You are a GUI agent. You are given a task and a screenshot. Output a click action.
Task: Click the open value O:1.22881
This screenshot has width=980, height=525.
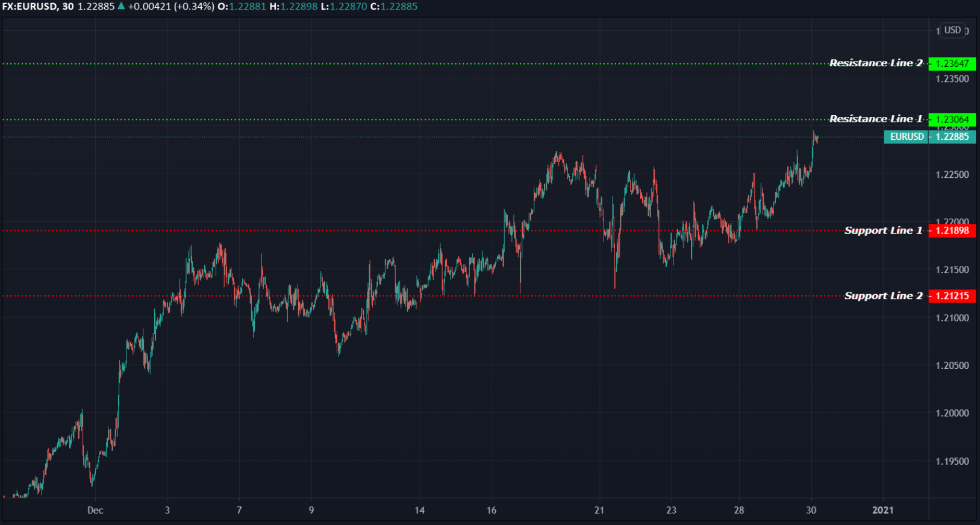coord(241,6)
